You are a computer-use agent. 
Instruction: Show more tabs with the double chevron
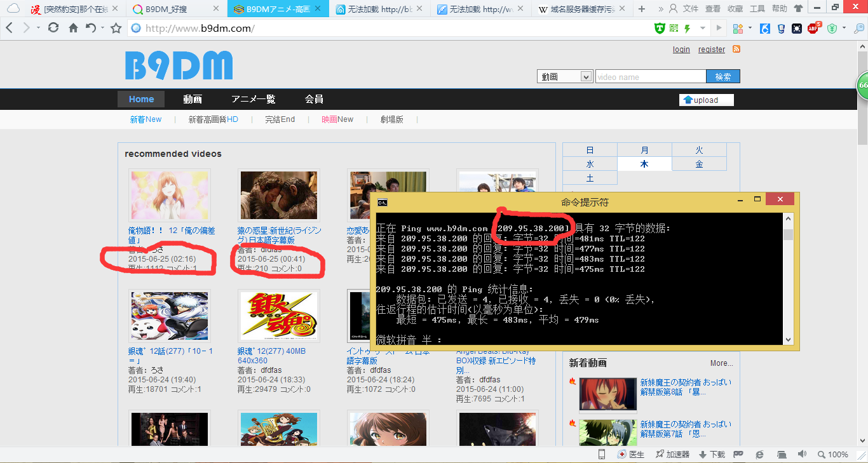(x=661, y=9)
